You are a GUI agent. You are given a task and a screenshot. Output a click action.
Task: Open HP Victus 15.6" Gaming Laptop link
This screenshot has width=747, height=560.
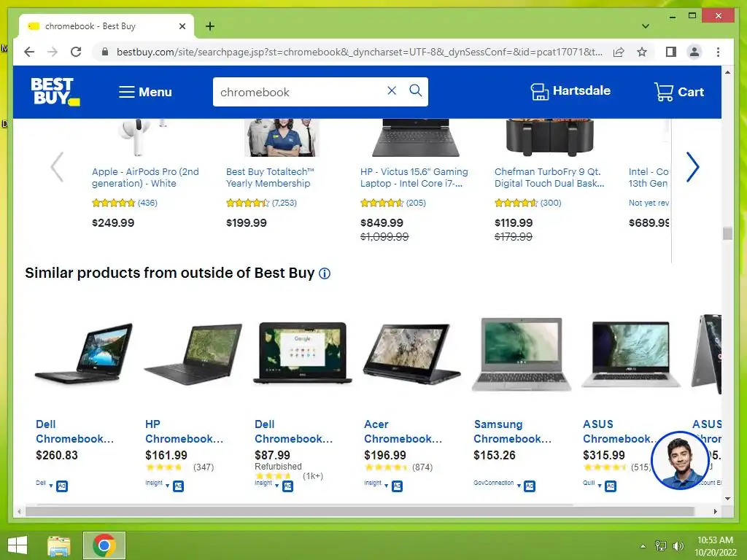pyautogui.click(x=414, y=178)
